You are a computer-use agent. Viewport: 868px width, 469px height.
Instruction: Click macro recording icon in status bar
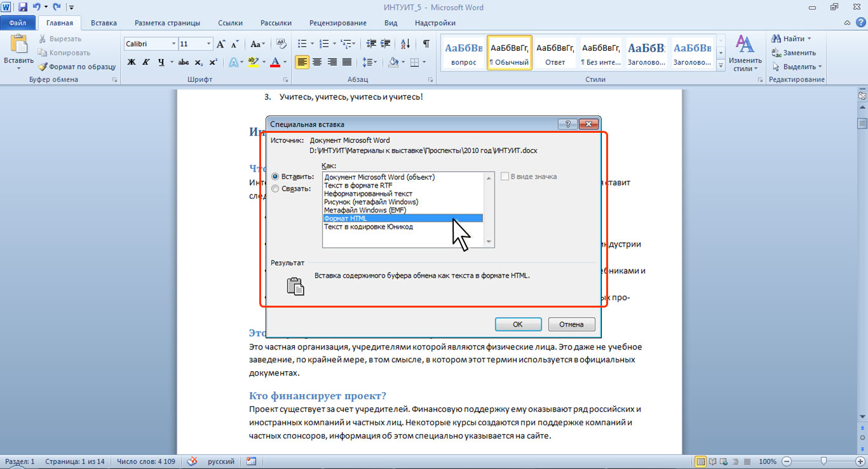point(251,461)
